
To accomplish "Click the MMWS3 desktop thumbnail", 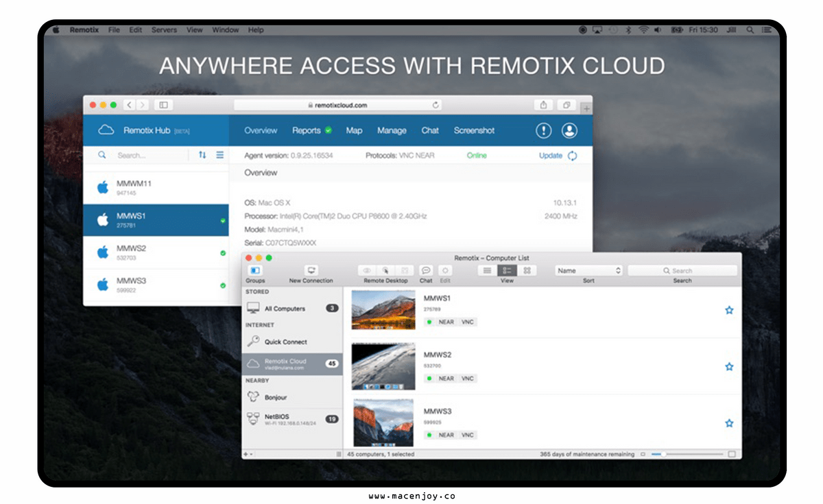I will pyautogui.click(x=383, y=422).
